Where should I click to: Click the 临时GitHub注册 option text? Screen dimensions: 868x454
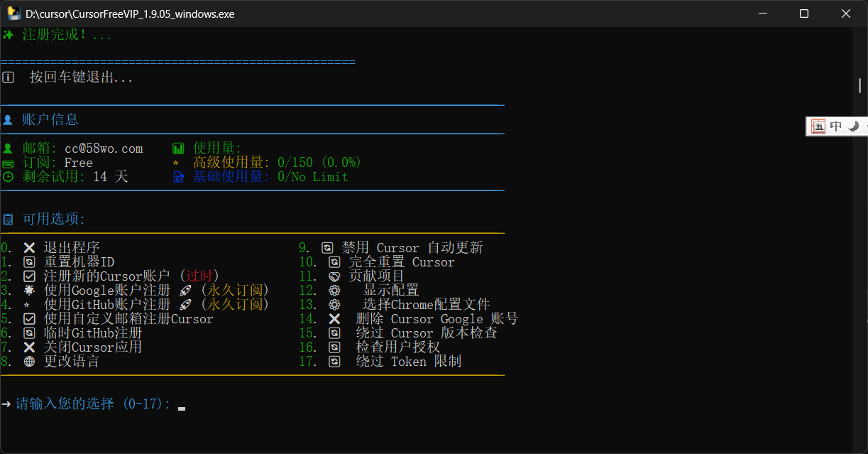tap(93, 333)
